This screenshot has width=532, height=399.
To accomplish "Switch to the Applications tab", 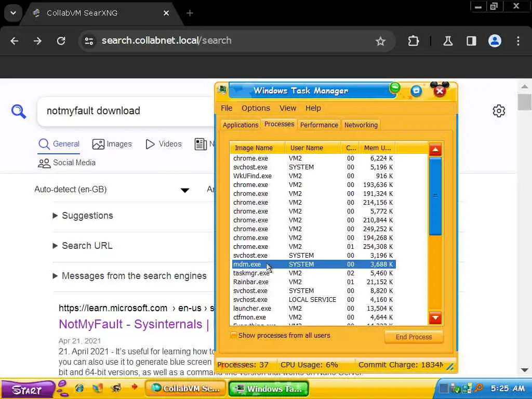I will 241,125.
